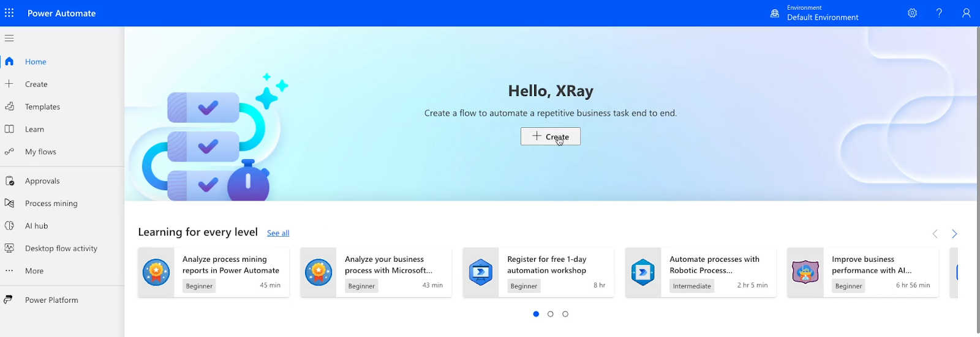Click the Home house icon in sidebar
Image resolution: width=980 pixels, height=337 pixels.
[x=9, y=61]
